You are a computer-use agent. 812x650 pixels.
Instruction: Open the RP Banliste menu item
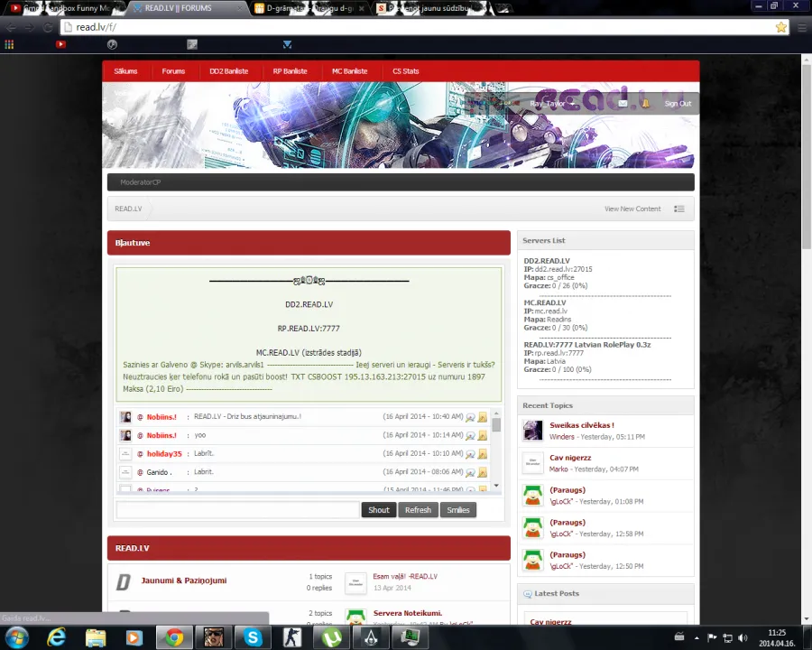tap(290, 71)
